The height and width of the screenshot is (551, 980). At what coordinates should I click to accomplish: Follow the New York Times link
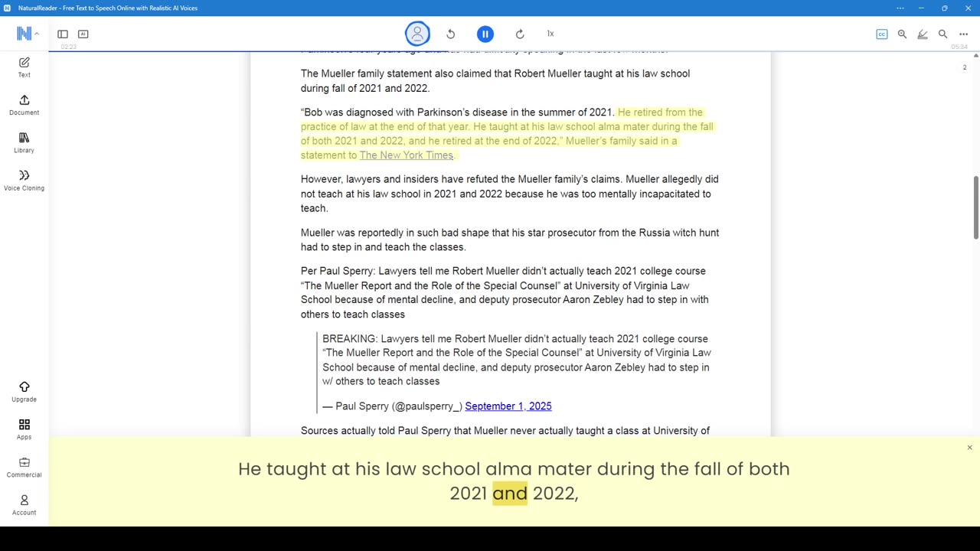[x=407, y=155]
